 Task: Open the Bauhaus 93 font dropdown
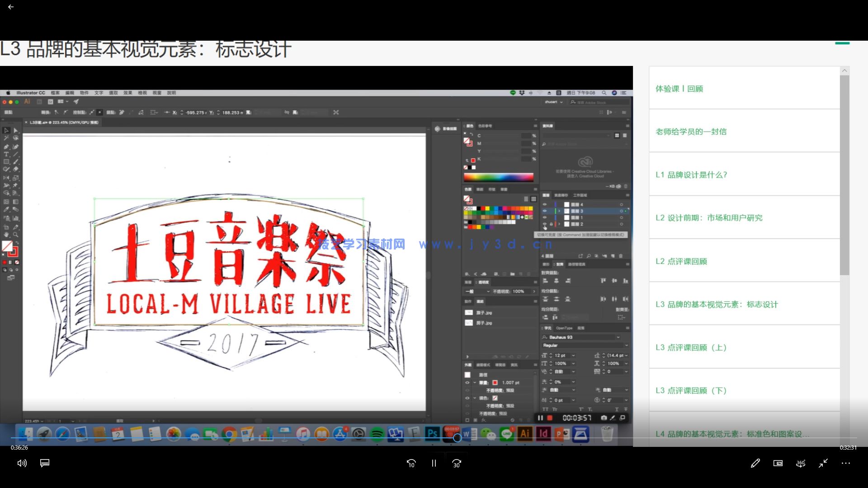coord(618,337)
